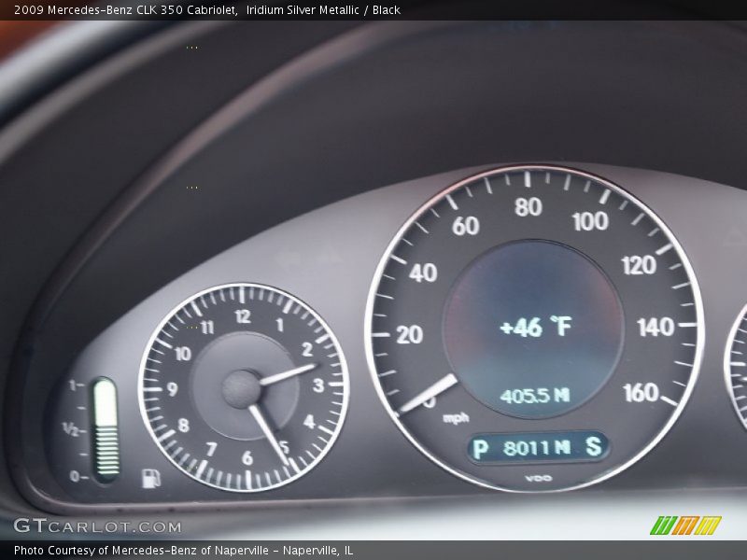Screen dimensions: 747x560
Task: Click the 3 on the clock
Action: pos(318,385)
